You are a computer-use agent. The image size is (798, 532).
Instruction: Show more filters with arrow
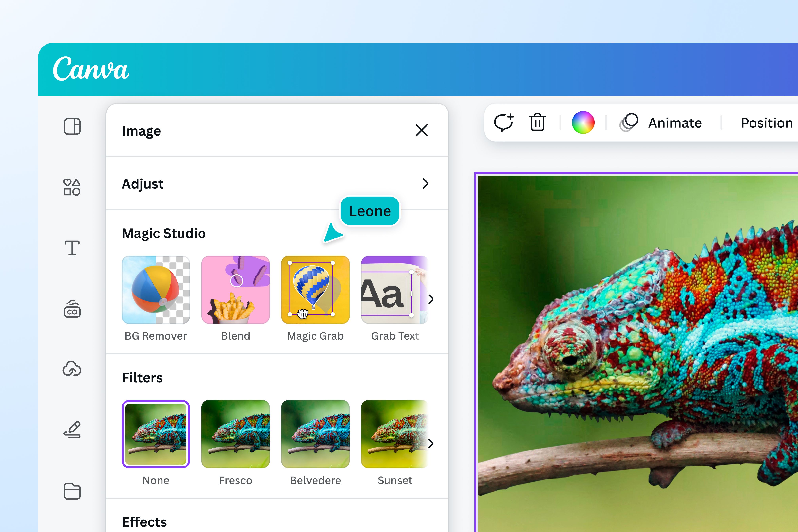pyautogui.click(x=431, y=443)
